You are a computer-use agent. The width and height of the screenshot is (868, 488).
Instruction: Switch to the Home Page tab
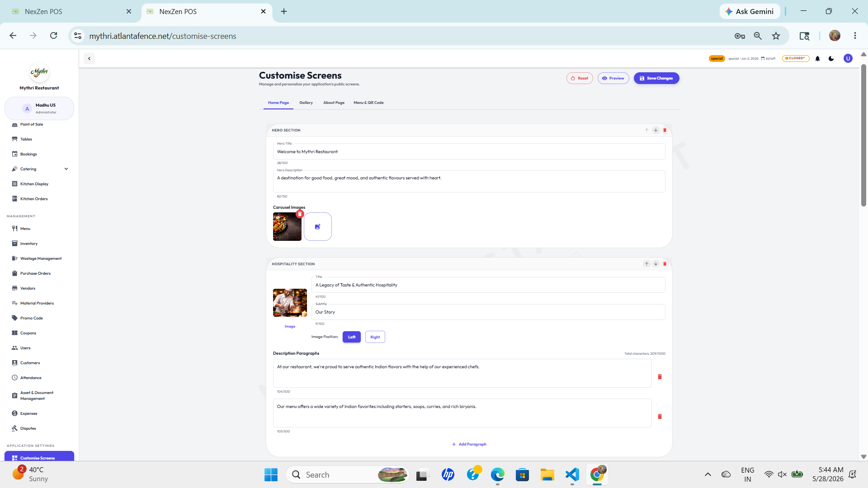coord(278,103)
